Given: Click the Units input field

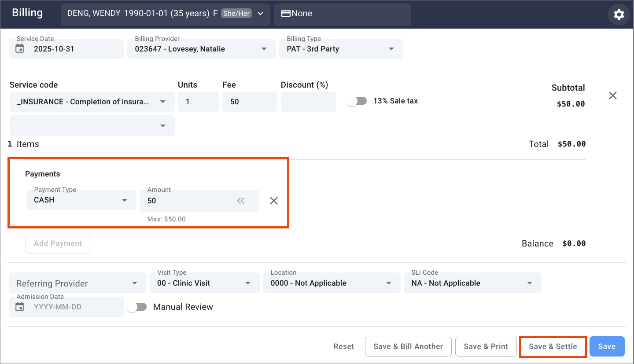Looking at the screenshot, I should (x=199, y=102).
